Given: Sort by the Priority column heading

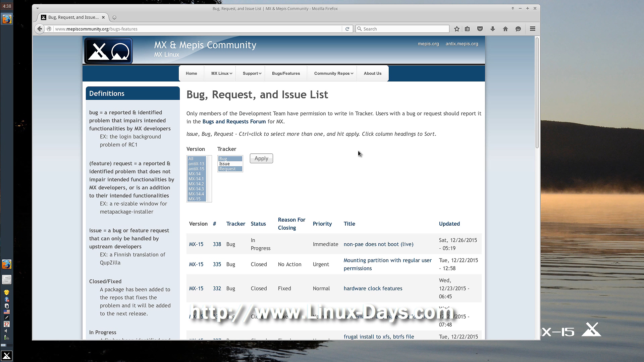Looking at the screenshot, I should (322, 224).
